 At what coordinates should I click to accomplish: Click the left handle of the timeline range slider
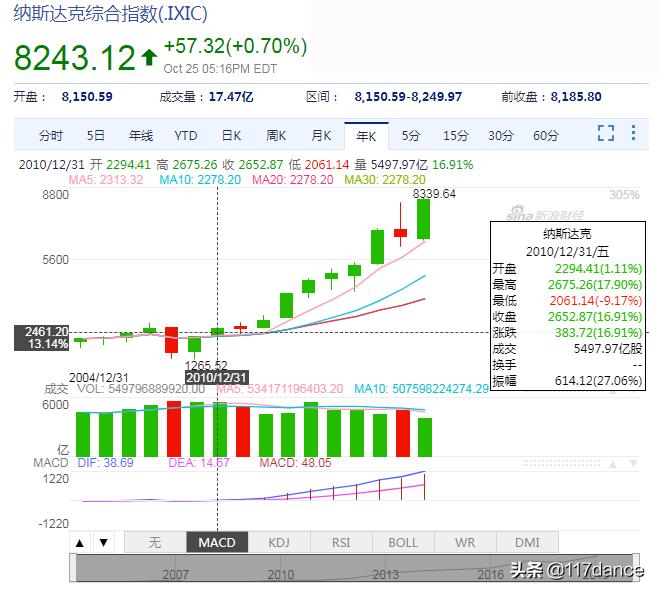tap(73, 568)
